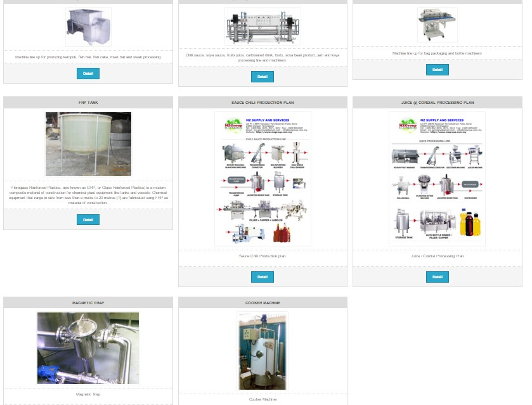Click the FRP TANK card heading
Image resolution: width=532 pixels, height=405 pixels.
[88, 102]
